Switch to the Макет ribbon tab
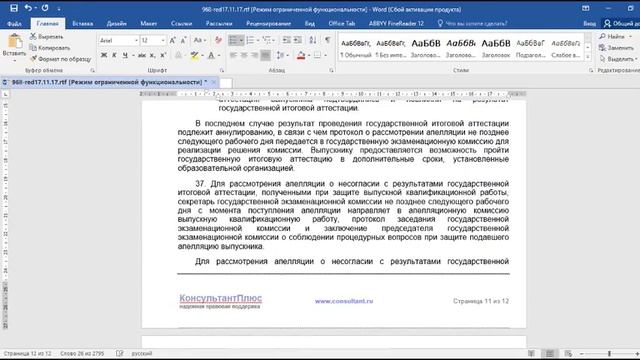 149,24
